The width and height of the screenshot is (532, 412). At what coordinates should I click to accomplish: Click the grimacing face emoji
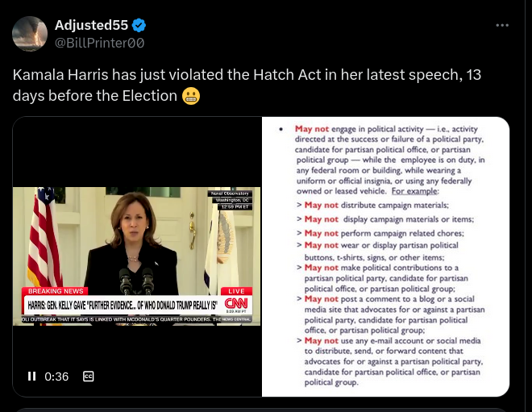coord(191,96)
